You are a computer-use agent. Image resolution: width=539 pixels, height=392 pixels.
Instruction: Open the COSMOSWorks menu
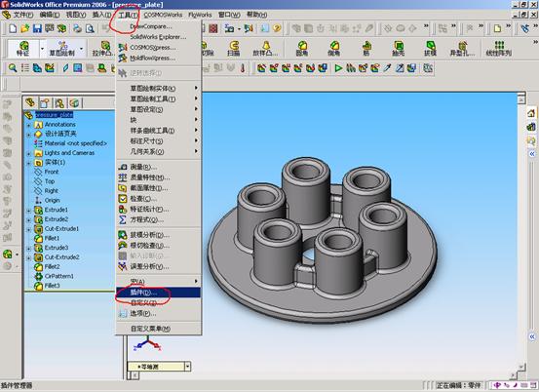(x=163, y=15)
